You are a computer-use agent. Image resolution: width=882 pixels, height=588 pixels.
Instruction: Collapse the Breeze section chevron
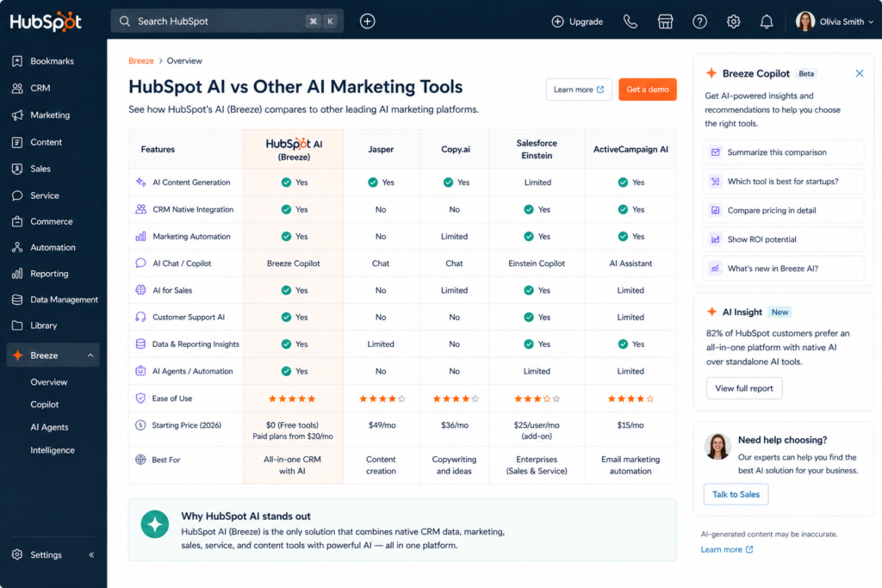90,356
